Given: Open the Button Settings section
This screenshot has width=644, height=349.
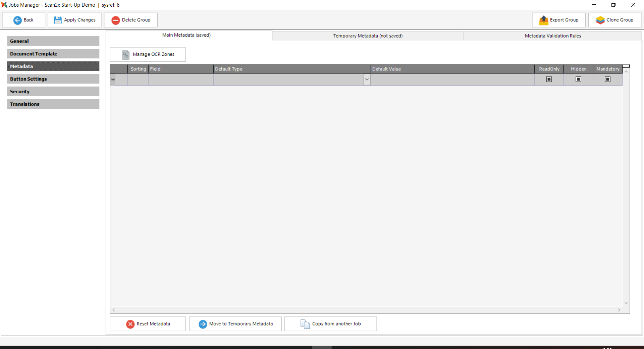Looking at the screenshot, I should coord(53,79).
